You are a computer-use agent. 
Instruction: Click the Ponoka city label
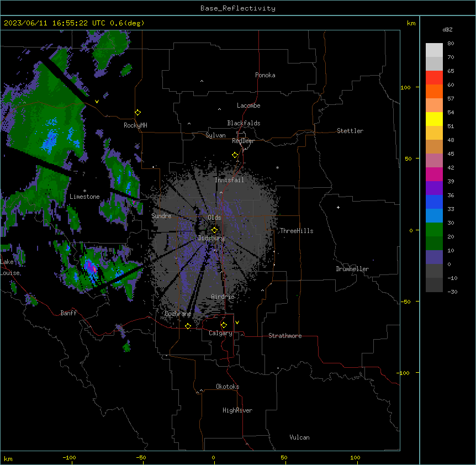[265, 75]
